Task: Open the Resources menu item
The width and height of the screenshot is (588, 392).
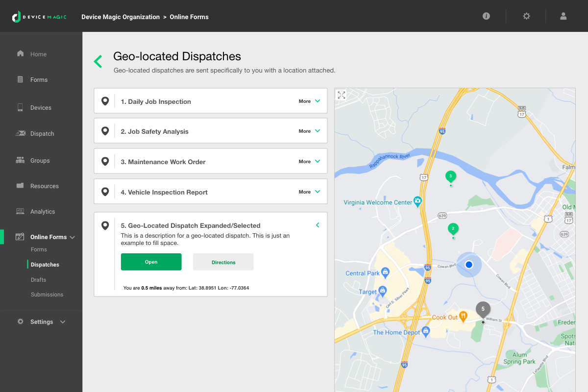Action: 45,186
